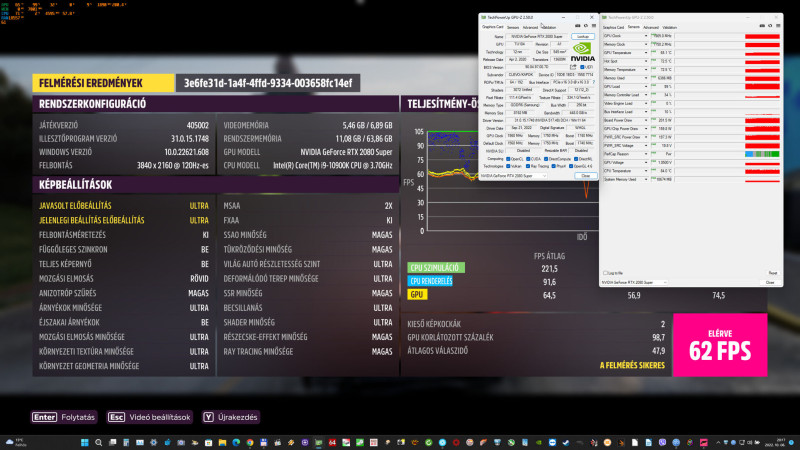Toggle the Vulkan checkbox in GPU-Z
Screen dimensions: 800x450
point(508,166)
